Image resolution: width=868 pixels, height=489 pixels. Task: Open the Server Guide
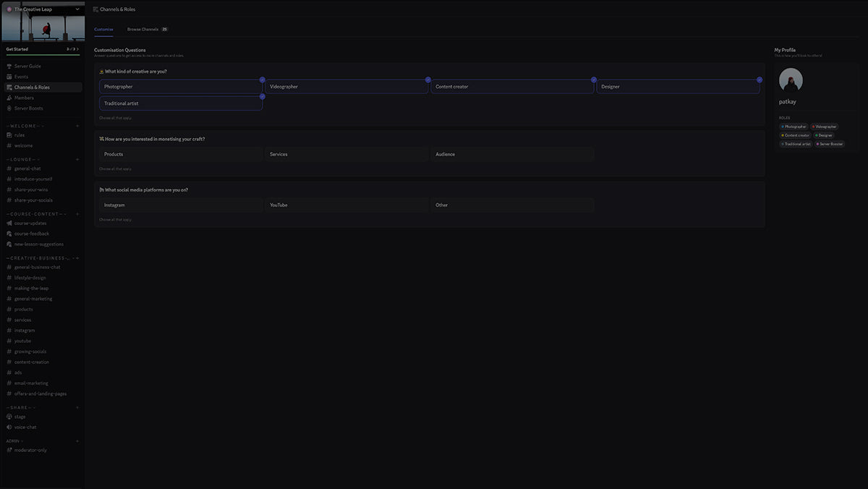point(29,66)
